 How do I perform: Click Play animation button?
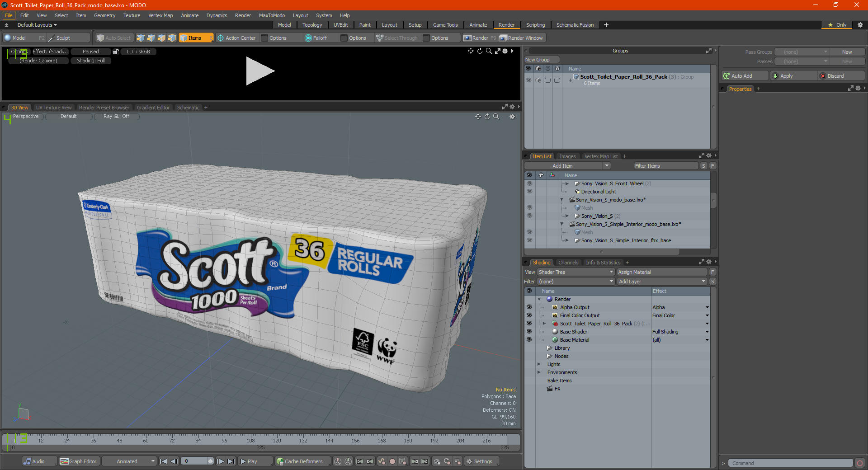(255, 461)
